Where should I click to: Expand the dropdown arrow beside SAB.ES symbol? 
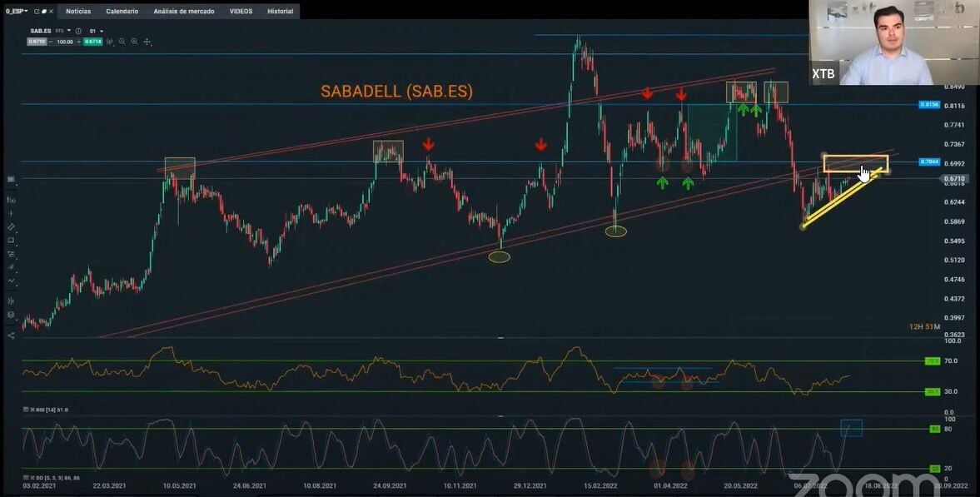click(x=69, y=31)
